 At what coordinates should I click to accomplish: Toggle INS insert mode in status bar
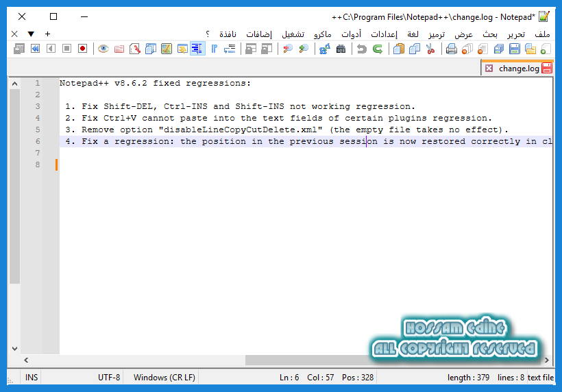pyautogui.click(x=32, y=378)
